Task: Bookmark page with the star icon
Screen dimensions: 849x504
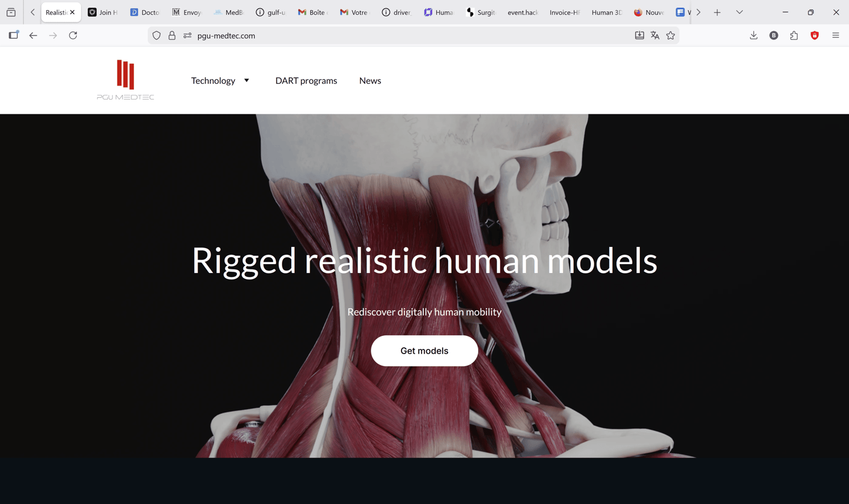Action: (x=670, y=35)
